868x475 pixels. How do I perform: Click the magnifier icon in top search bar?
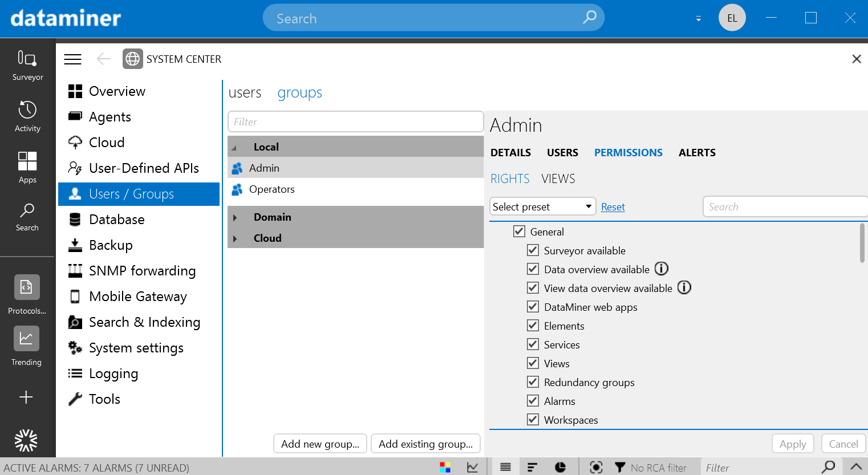pyautogui.click(x=590, y=17)
